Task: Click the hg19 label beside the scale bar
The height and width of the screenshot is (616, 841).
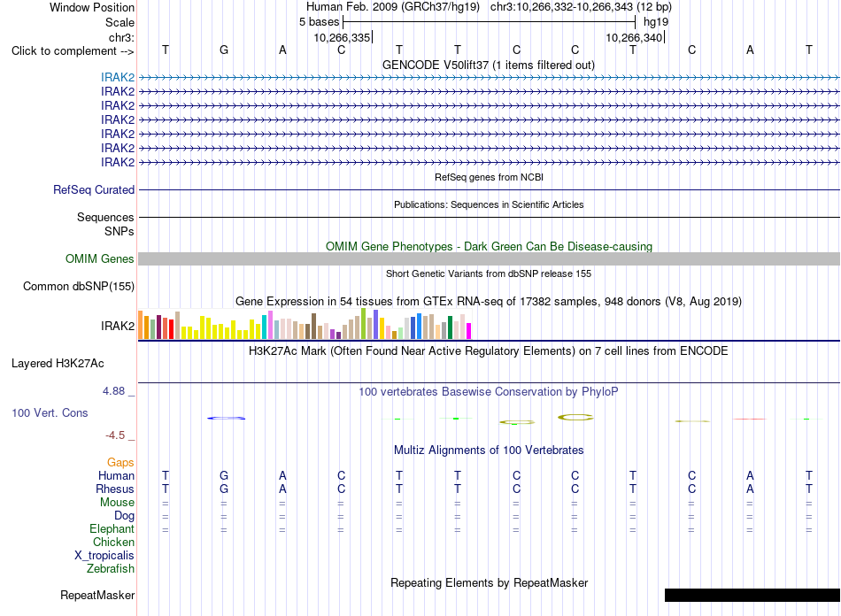Action: click(656, 22)
